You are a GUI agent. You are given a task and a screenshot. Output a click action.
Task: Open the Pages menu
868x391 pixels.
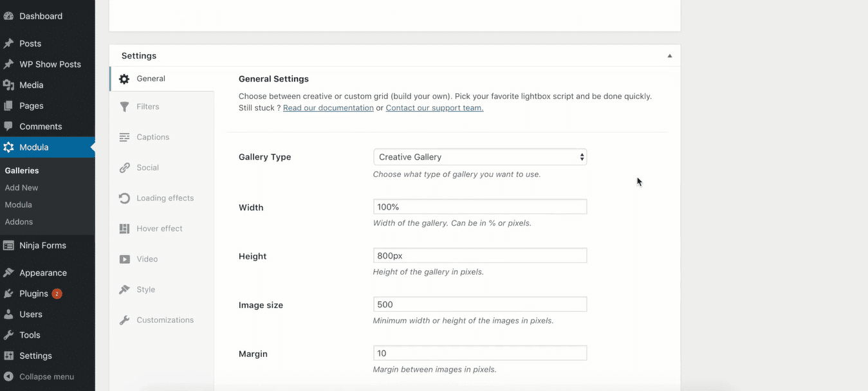pos(32,105)
